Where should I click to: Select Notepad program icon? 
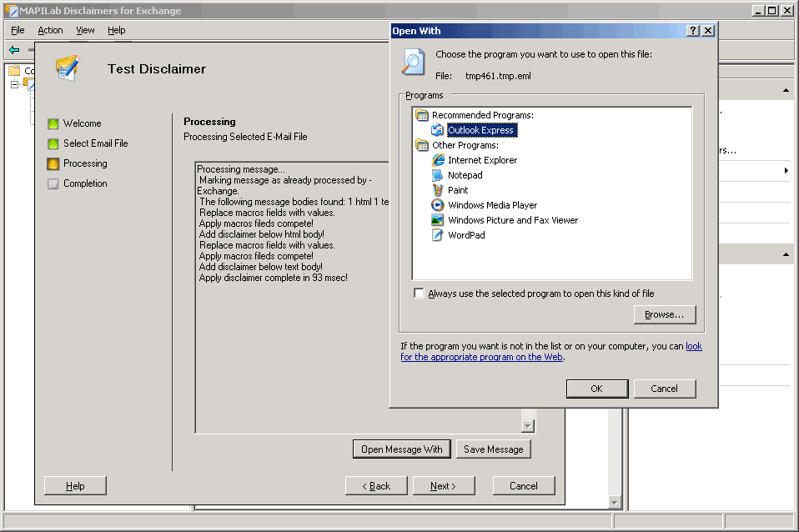pyautogui.click(x=437, y=175)
